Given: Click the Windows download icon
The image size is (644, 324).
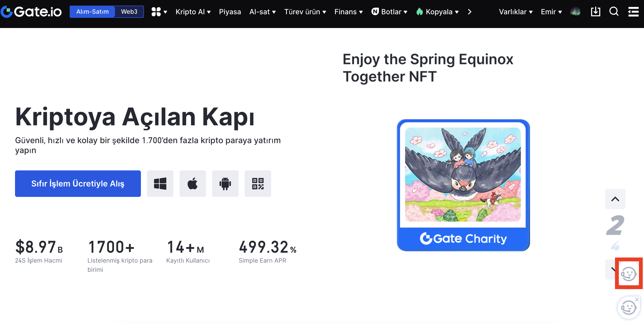Looking at the screenshot, I should (160, 184).
